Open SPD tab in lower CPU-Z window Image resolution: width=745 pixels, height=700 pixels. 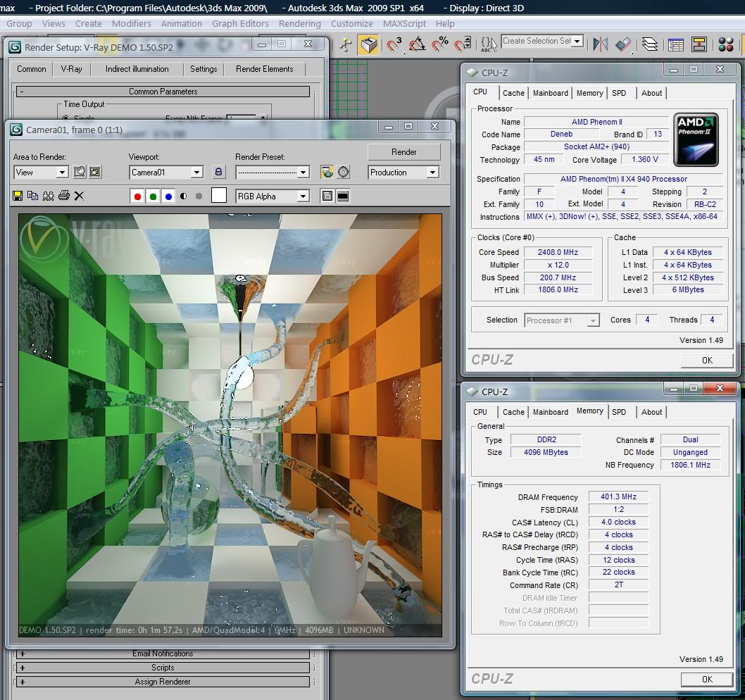[x=619, y=412]
